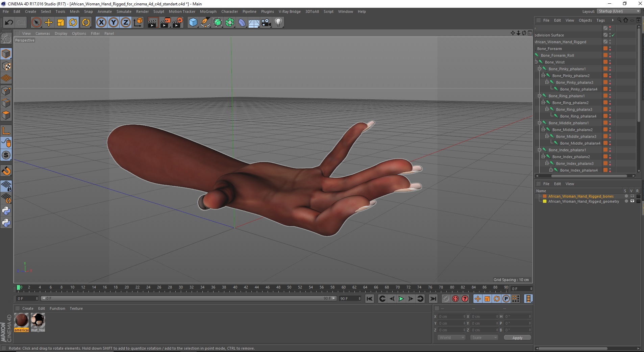Screen dimensions: 644x352
Task: Click the yellow geometry layer color swatch
Action: (545, 201)
